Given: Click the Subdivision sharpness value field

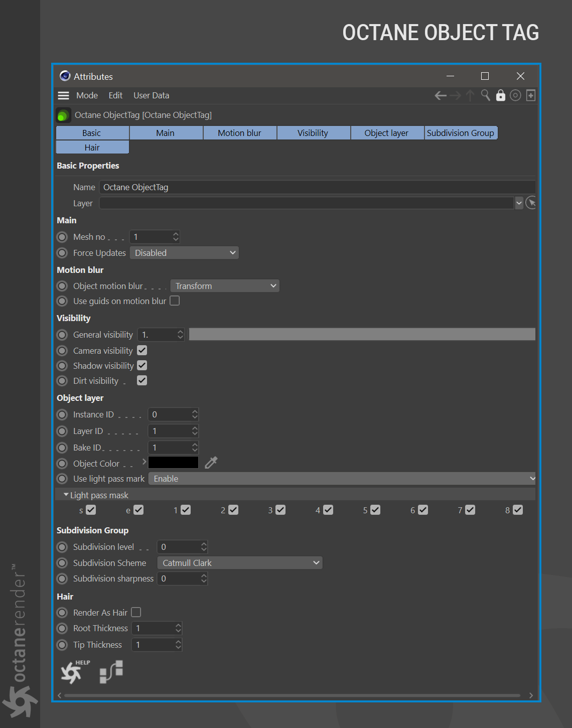Looking at the screenshot, I should coord(183,578).
